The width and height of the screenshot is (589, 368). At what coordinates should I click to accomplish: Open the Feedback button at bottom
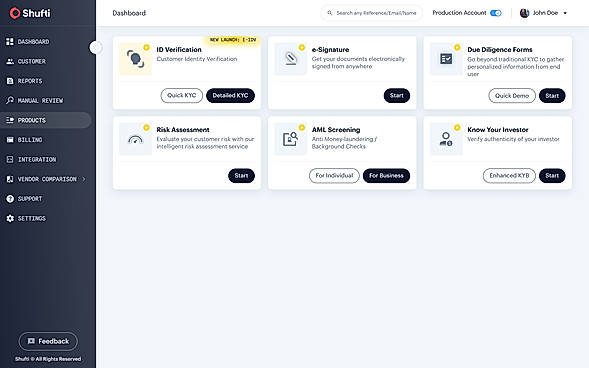click(48, 341)
